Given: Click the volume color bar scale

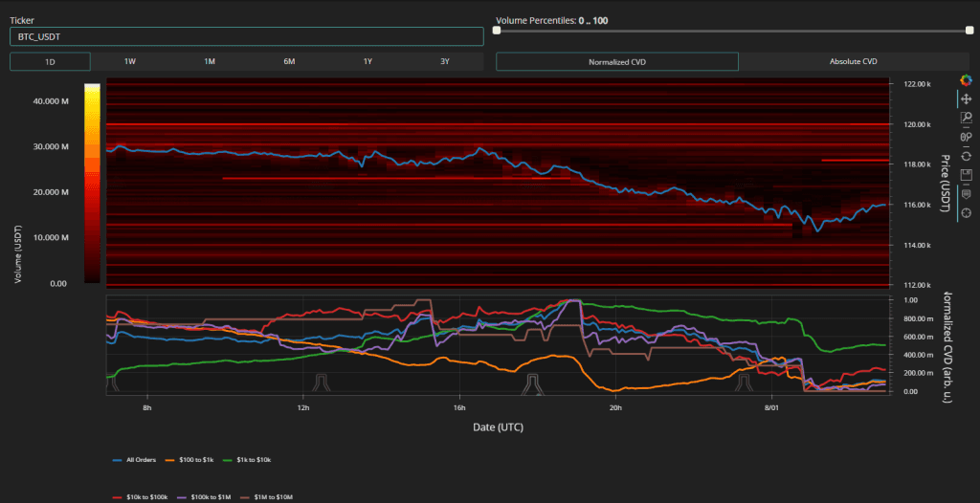Looking at the screenshot, I should click(92, 183).
